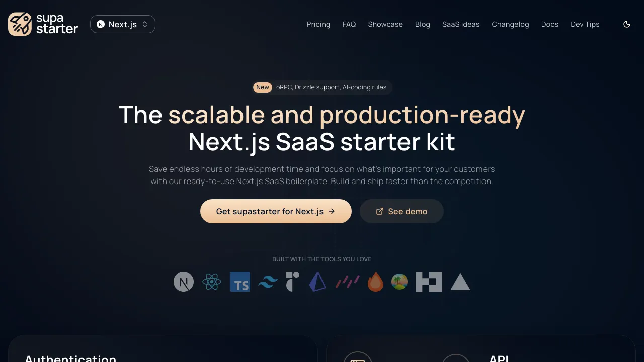
Task: Click the Prisma triangle logo
Action: coord(317,282)
